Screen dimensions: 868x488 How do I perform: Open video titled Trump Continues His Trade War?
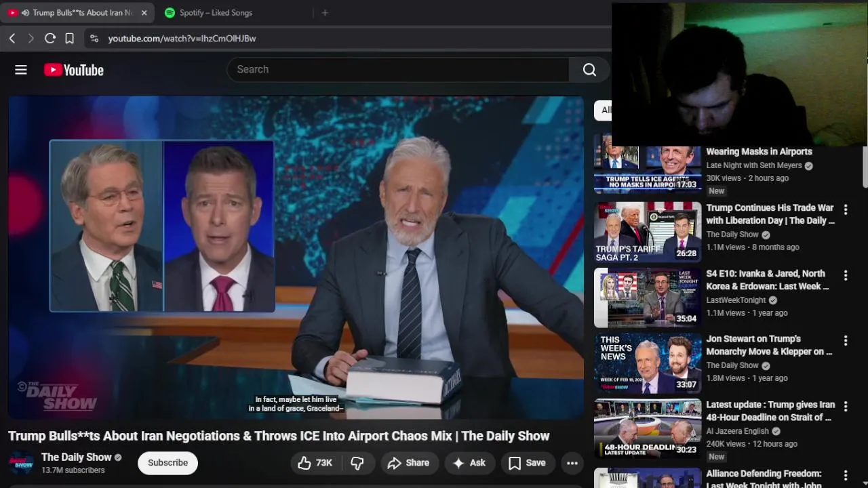tap(770, 214)
